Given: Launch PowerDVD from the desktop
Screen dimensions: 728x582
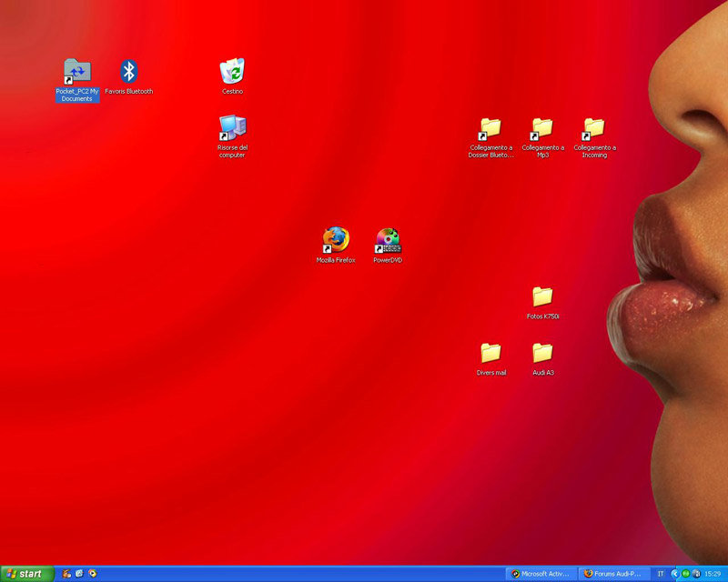Looking at the screenshot, I should click(388, 241).
